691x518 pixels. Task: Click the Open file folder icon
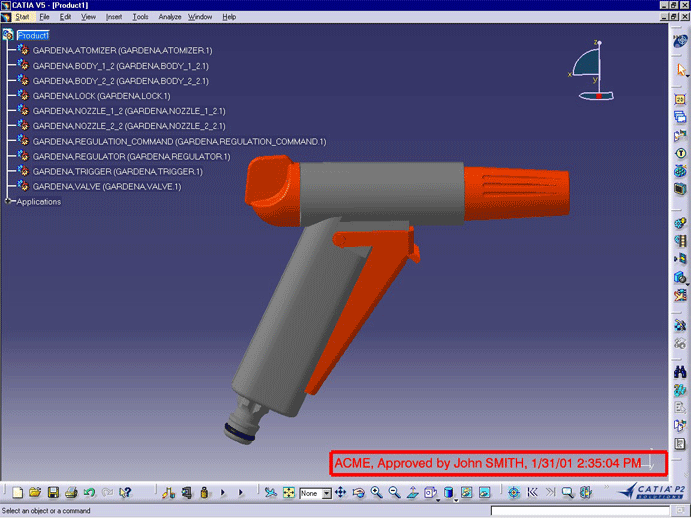point(35,493)
